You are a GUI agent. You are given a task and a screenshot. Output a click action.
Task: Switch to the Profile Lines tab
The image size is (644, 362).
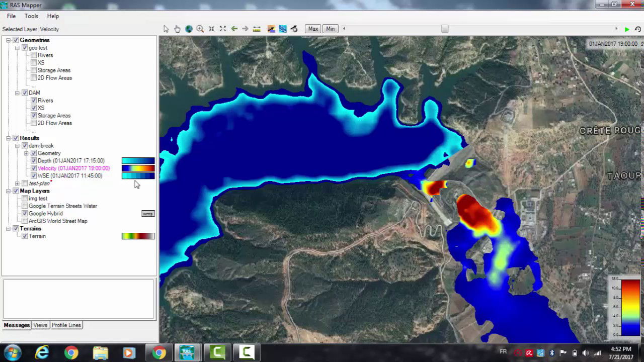click(x=66, y=325)
